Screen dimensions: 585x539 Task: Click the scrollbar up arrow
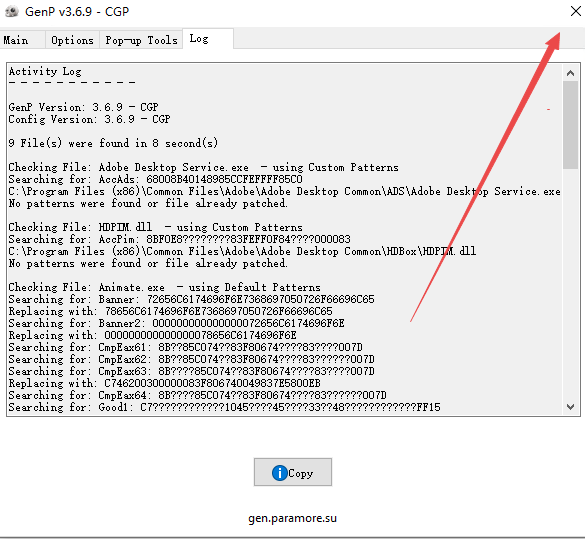(x=570, y=73)
